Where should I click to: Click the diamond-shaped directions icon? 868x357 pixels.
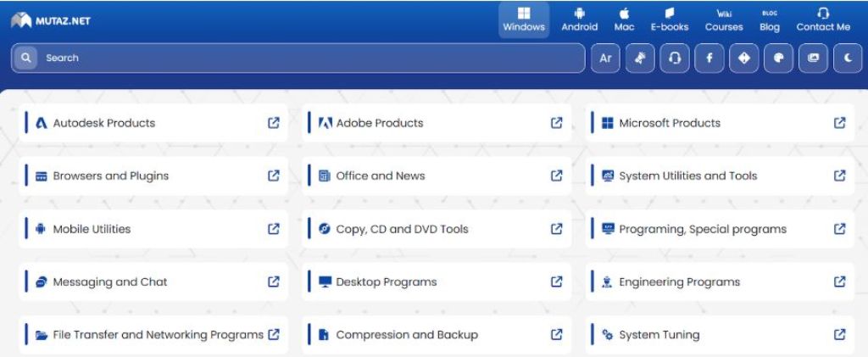click(743, 59)
